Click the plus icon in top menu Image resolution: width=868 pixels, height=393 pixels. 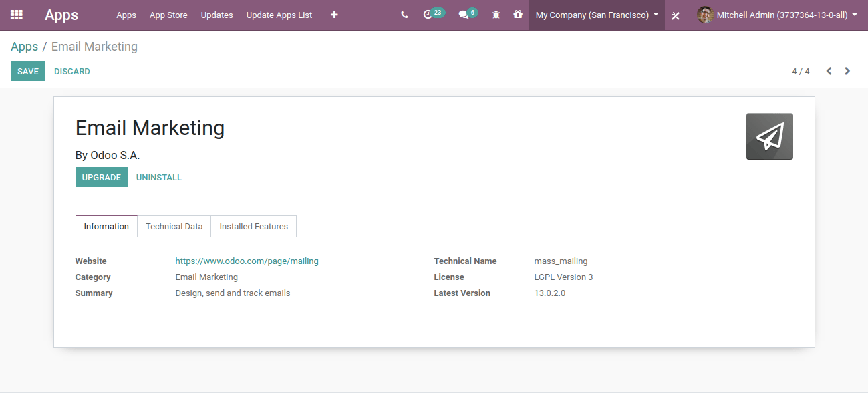pyautogui.click(x=334, y=15)
